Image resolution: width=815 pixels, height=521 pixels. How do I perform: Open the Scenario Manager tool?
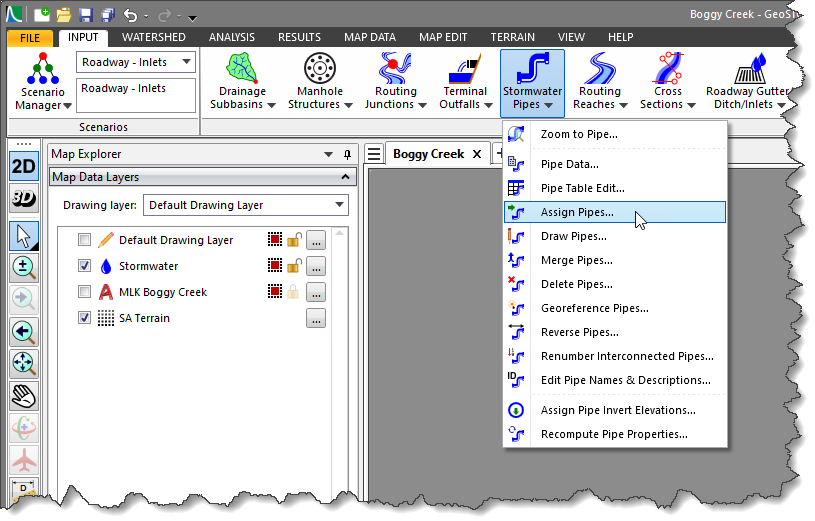click(43, 81)
